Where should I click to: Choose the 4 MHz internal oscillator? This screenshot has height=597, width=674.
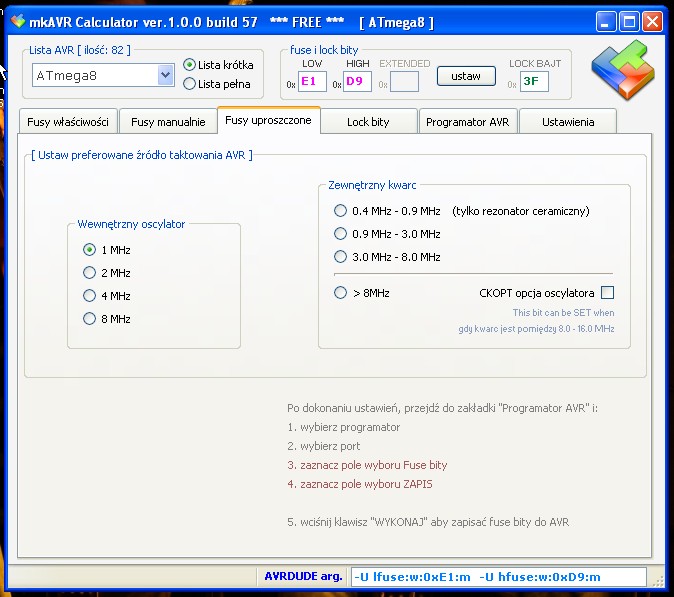(107, 296)
